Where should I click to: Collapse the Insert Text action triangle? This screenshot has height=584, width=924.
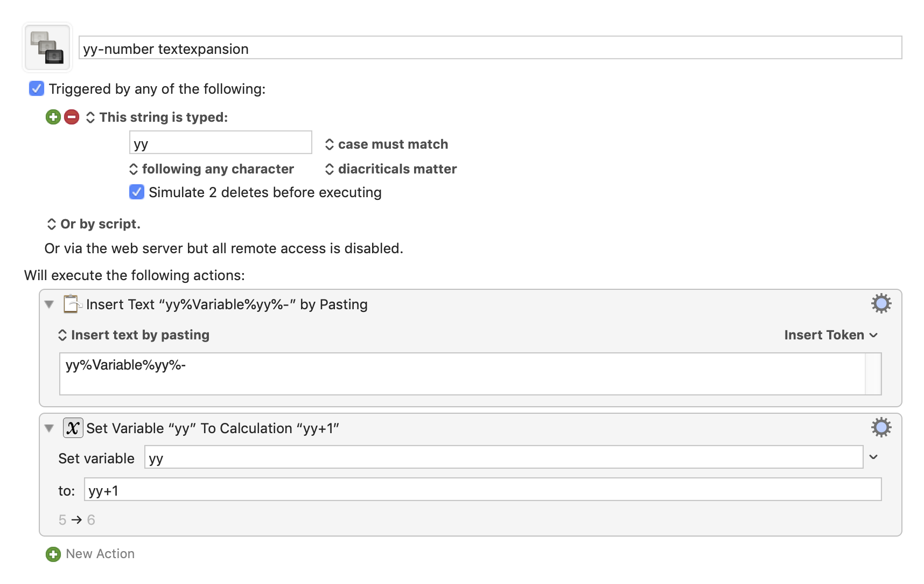pyautogui.click(x=49, y=304)
